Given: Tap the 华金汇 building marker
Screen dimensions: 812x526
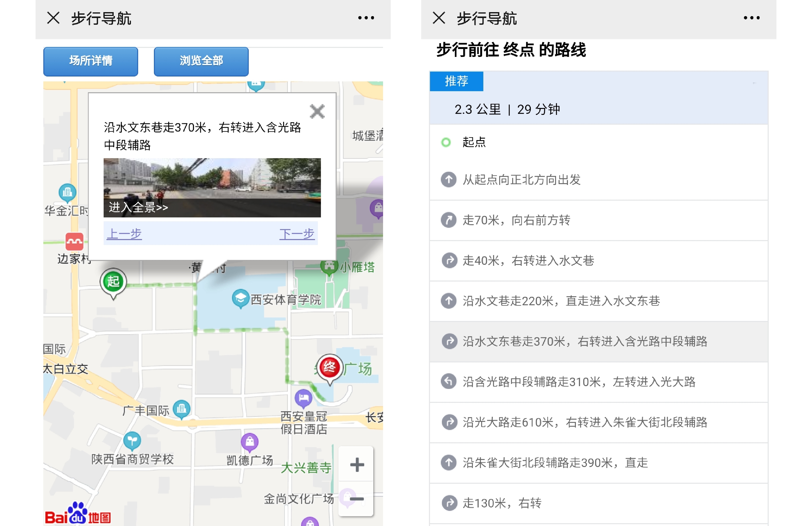Looking at the screenshot, I should click(67, 193).
